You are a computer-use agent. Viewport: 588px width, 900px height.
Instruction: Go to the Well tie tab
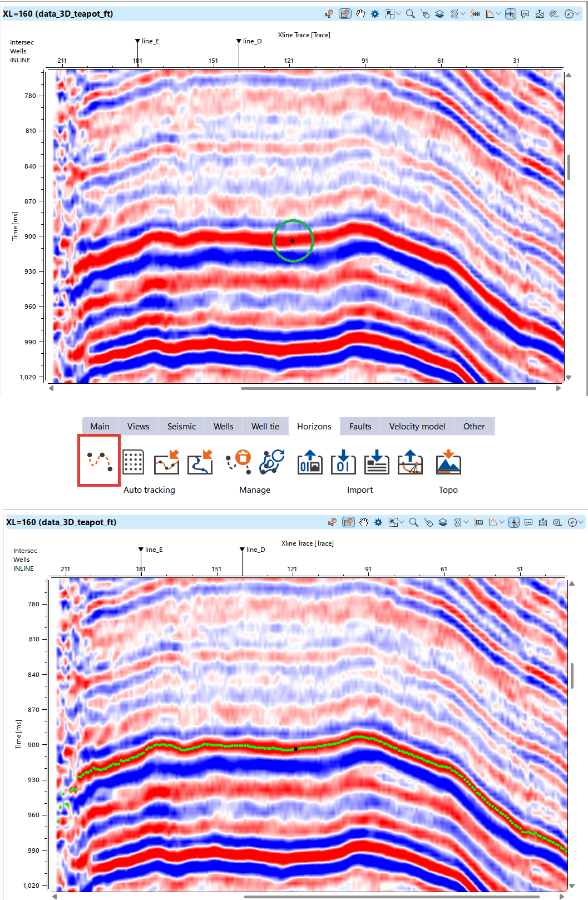[265, 427]
